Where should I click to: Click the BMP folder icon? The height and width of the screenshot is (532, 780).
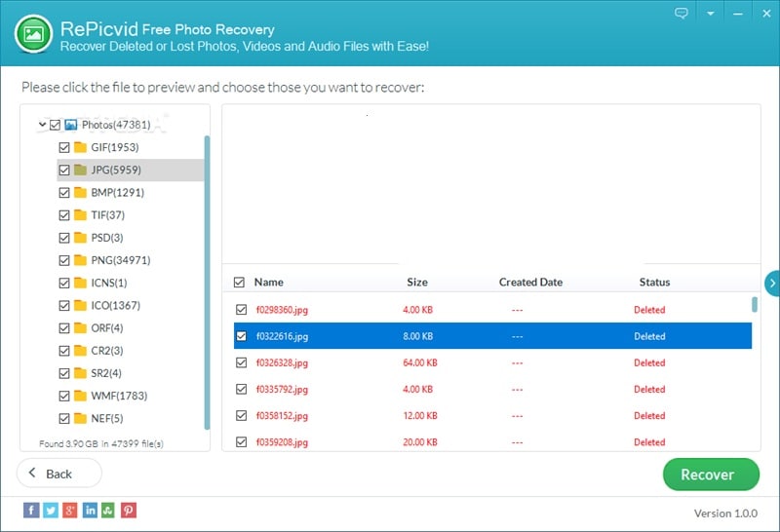coord(80,192)
